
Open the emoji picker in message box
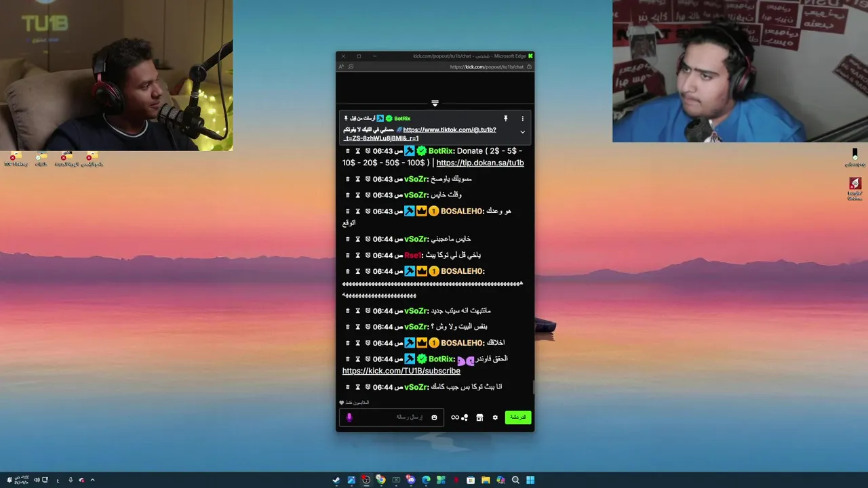click(434, 418)
